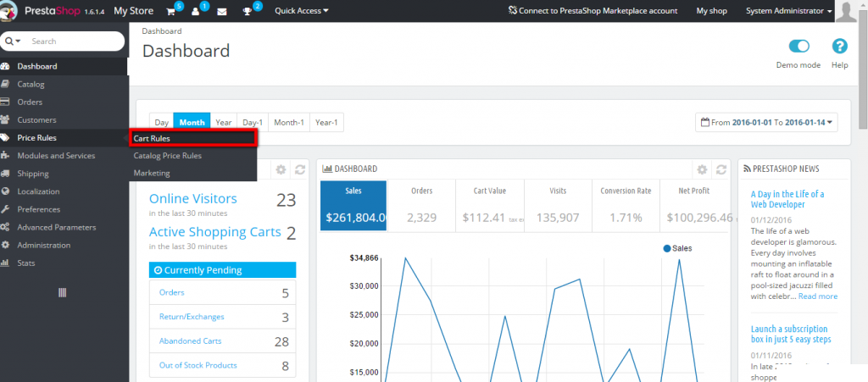The image size is (868, 382).
Task: Click the Modules and Services puzzle icon
Action: tap(5, 156)
